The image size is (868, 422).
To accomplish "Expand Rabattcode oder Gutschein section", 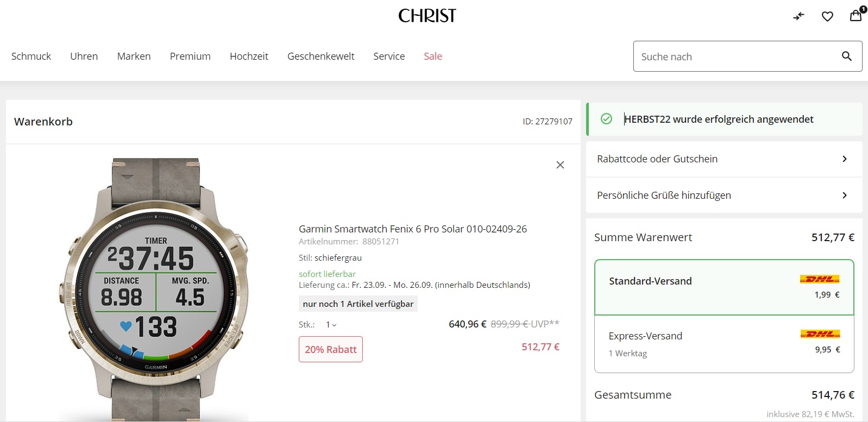I will pyautogui.click(x=724, y=159).
